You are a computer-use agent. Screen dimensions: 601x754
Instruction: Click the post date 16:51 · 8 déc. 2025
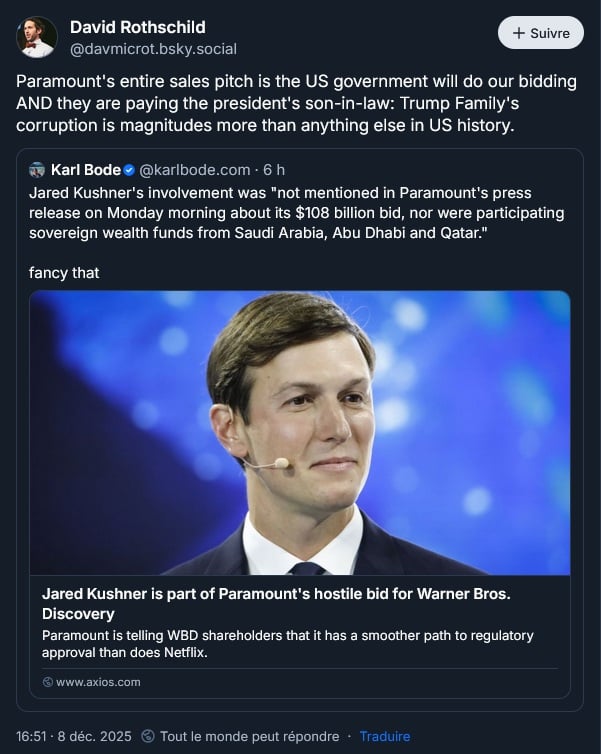point(73,736)
